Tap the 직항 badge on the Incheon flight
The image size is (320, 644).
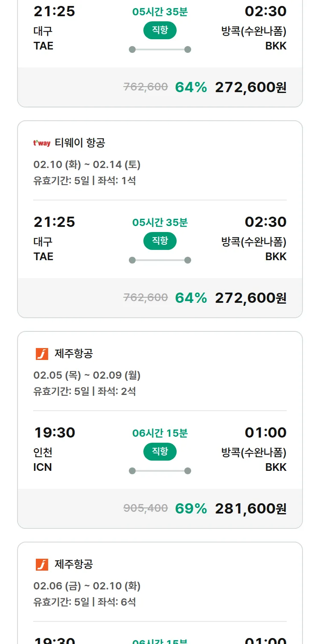160,452
